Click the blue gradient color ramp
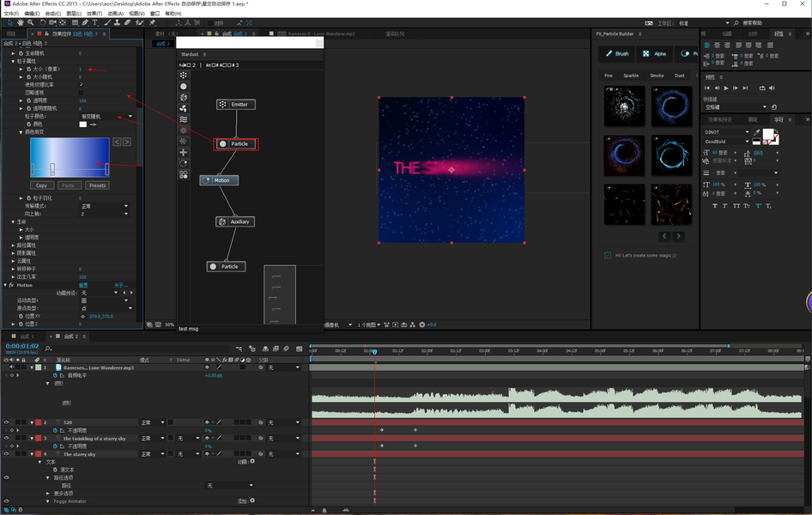The image size is (812, 515). coord(70,157)
